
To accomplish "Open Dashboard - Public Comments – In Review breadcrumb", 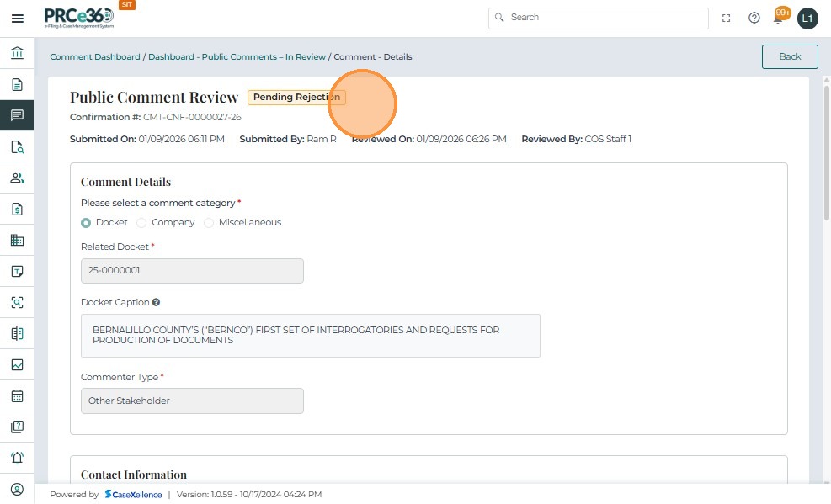I will pos(237,57).
